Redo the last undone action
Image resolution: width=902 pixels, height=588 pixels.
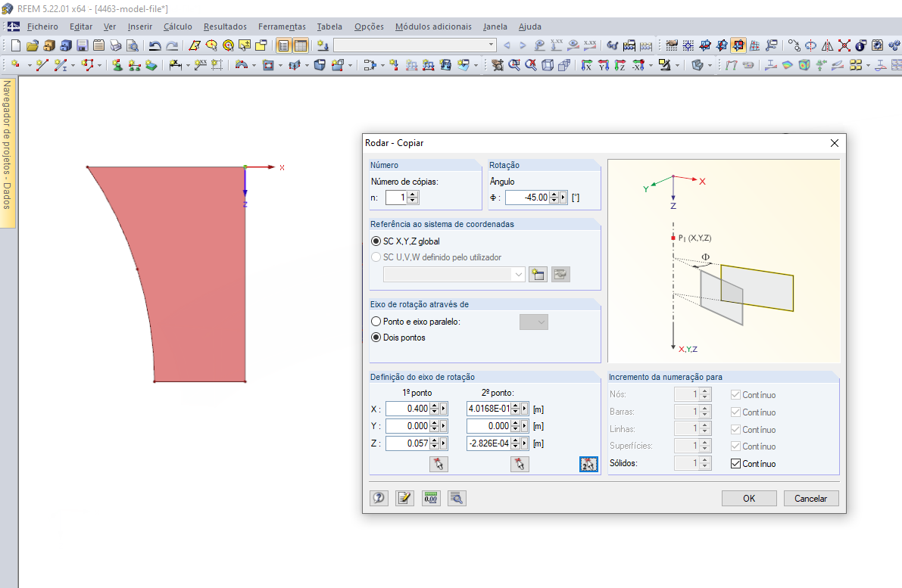[171, 45]
